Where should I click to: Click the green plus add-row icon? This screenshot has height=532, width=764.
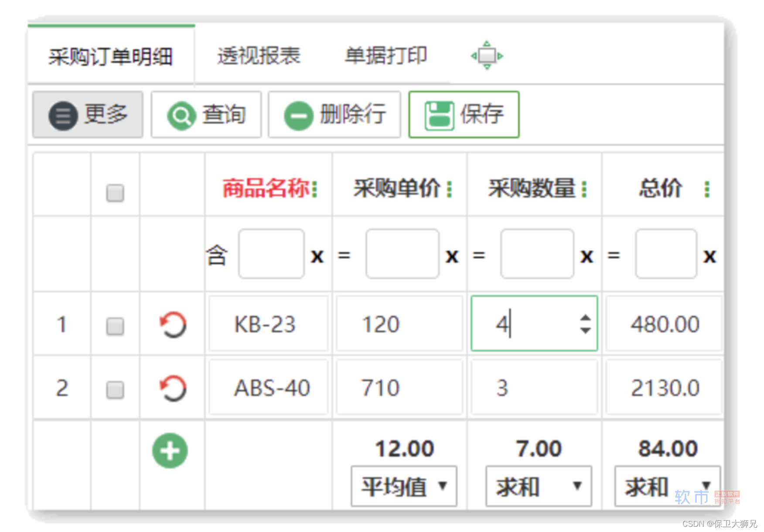point(170,451)
